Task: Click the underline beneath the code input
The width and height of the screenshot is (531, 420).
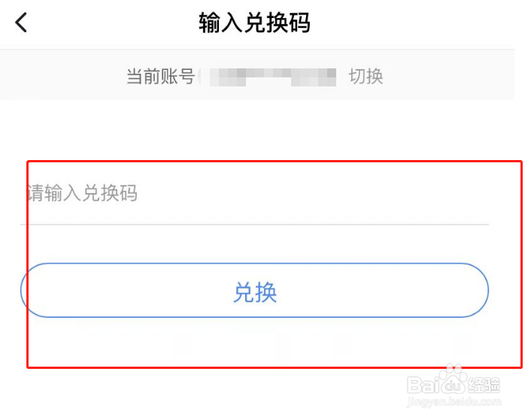Action: 254,224
